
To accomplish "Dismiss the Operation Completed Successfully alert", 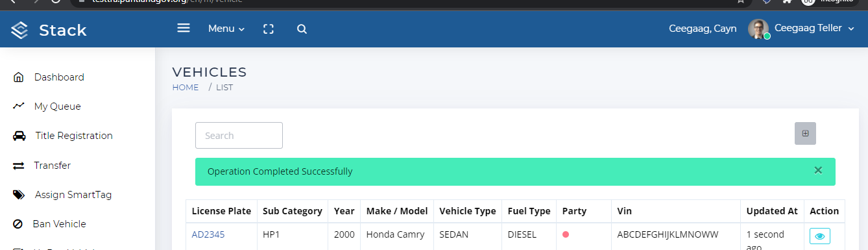I will point(818,170).
